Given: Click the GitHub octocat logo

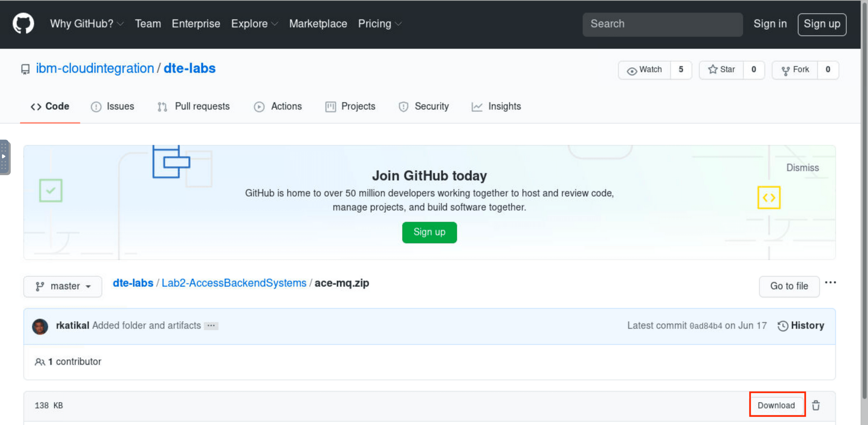Looking at the screenshot, I should coord(23,23).
